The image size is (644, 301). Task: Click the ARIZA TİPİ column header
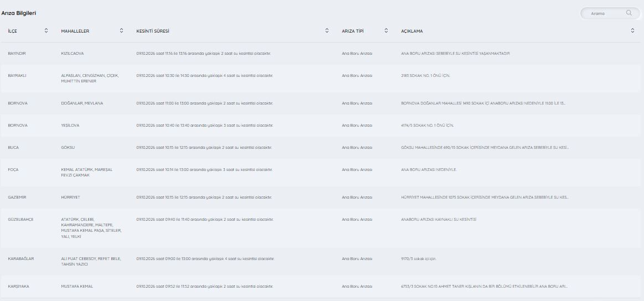[x=353, y=31]
